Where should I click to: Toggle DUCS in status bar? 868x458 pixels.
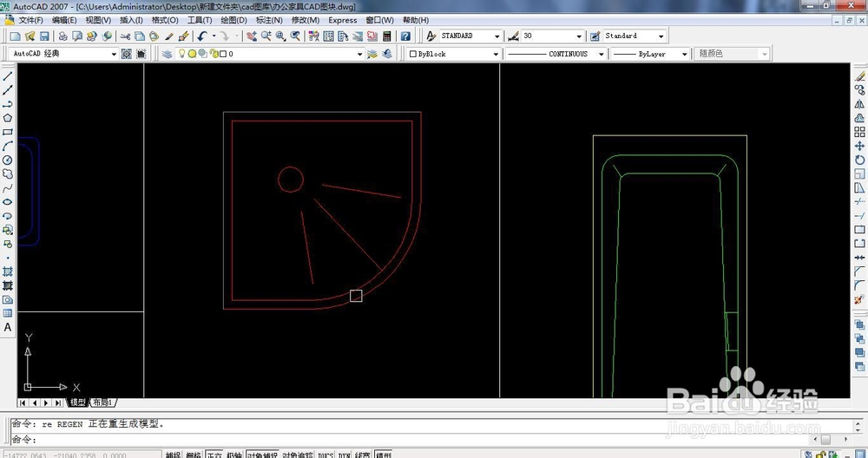pyautogui.click(x=326, y=455)
